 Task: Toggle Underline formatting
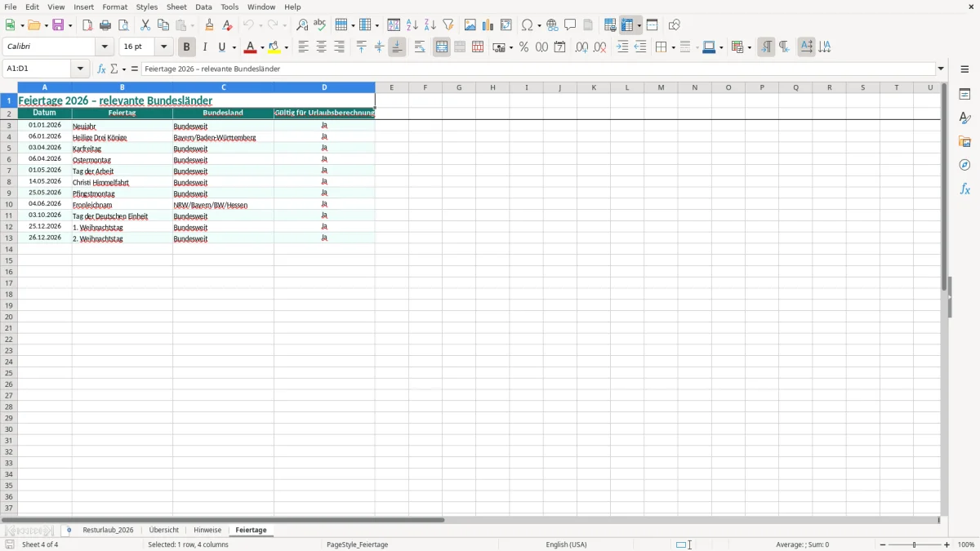coord(222,47)
